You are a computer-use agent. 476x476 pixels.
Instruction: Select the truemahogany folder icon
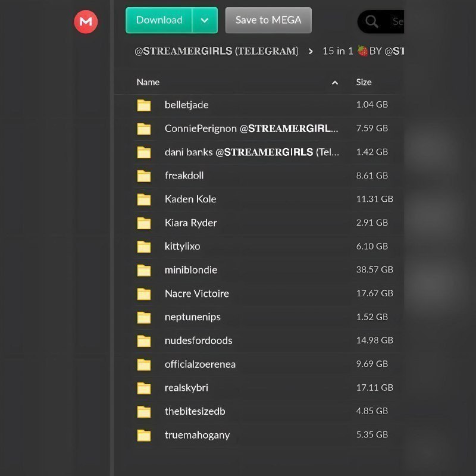[144, 435]
